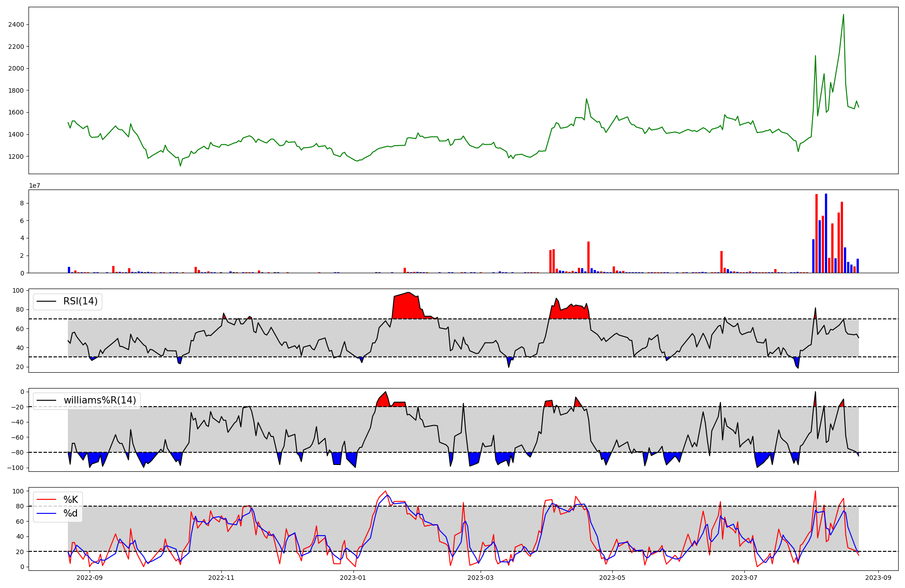The image size is (905, 588).
Task: Click the 2400 tick on price axis
Action: (16, 24)
